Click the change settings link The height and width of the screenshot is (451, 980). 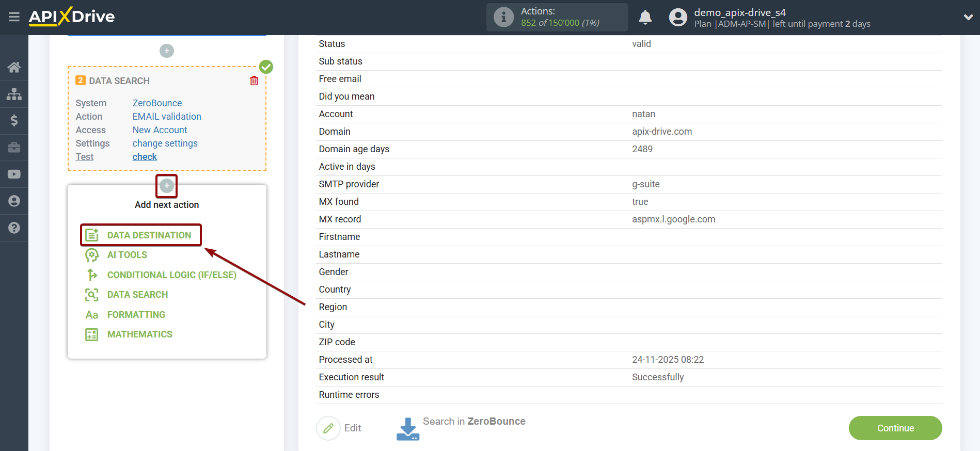tap(165, 143)
